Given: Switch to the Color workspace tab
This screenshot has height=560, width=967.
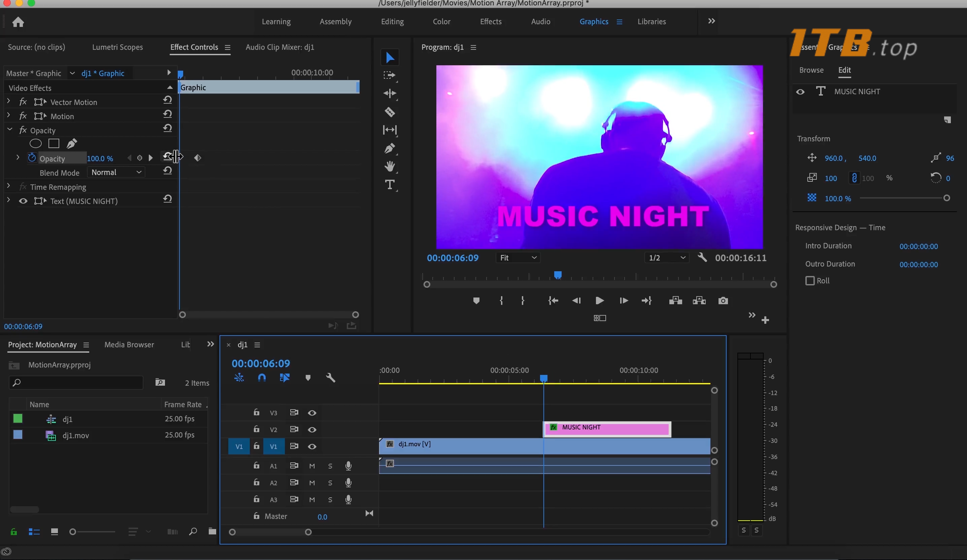Looking at the screenshot, I should [441, 21].
